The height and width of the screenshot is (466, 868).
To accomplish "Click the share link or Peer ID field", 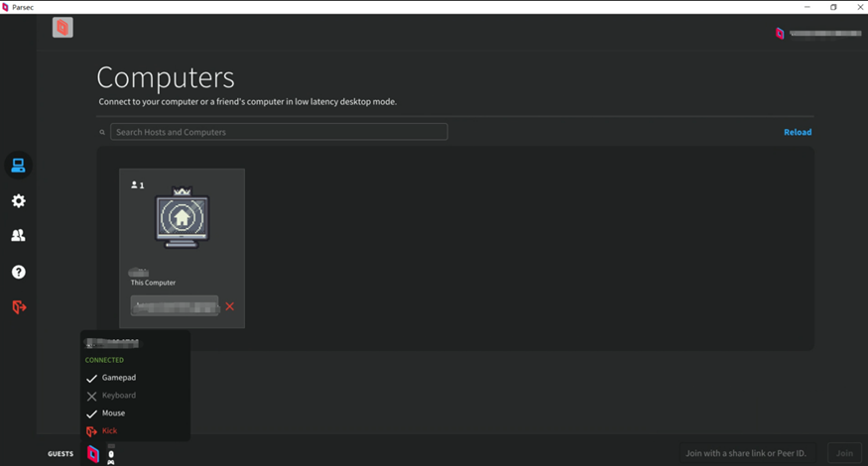I will (x=747, y=453).
